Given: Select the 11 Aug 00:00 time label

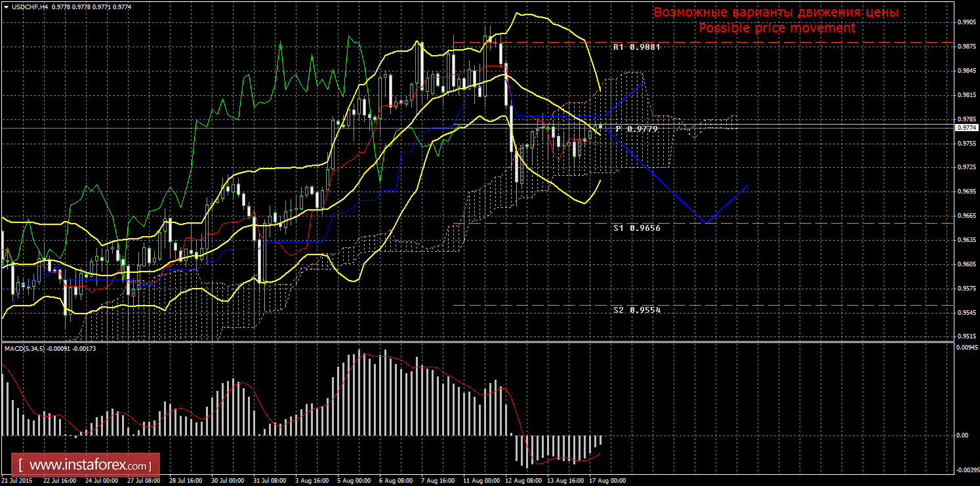Looking at the screenshot, I should pos(482,481).
